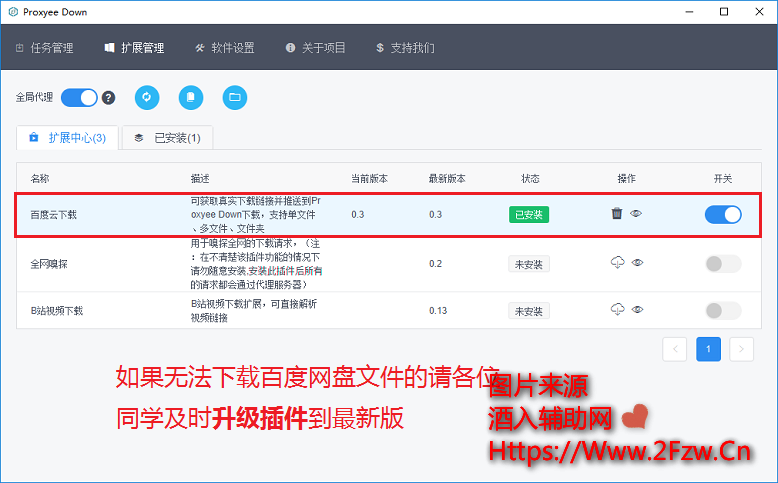Switch to the 已安装(1) tab
This screenshot has height=483, width=778.
pyautogui.click(x=168, y=138)
